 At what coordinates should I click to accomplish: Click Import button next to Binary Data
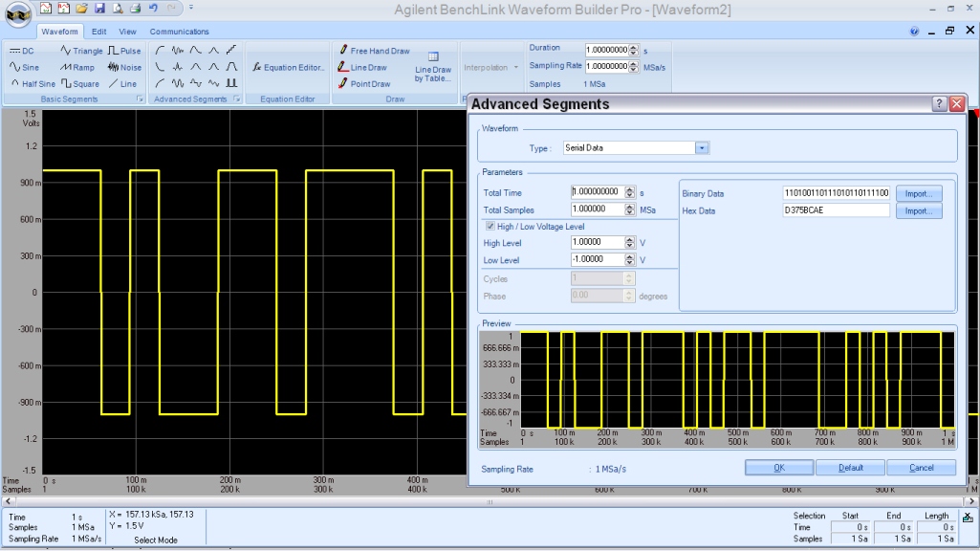[x=918, y=193]
